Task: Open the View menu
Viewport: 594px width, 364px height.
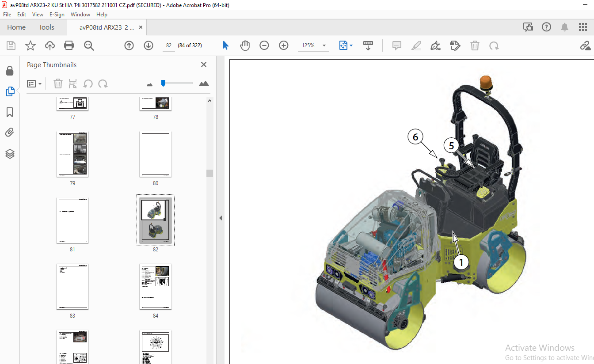Action: pyautogui.click(x=38, y=14)
